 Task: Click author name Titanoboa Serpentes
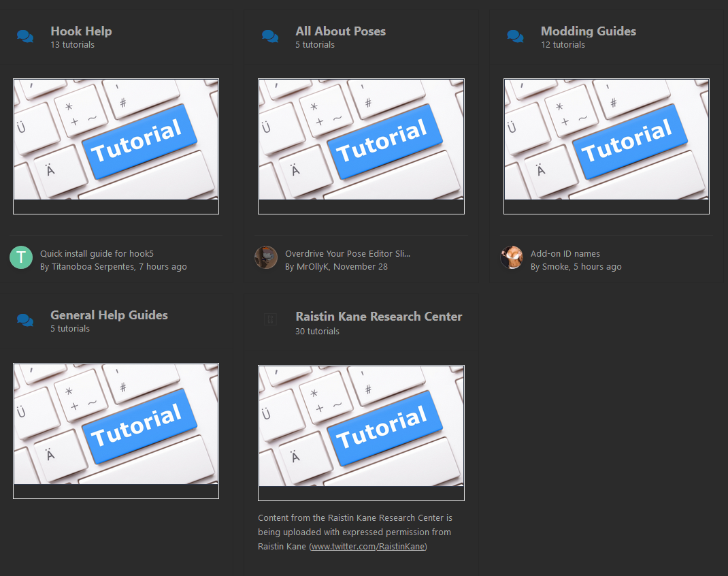93,267
